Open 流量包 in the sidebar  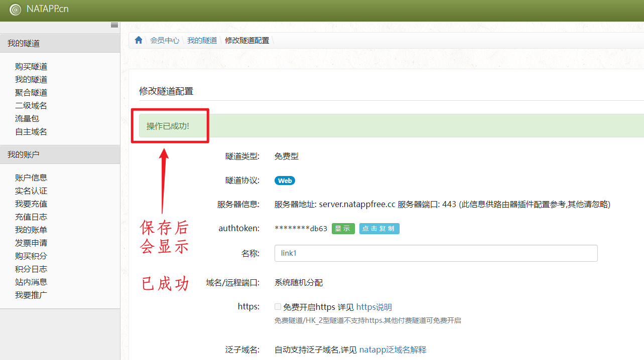coord(27,118)
